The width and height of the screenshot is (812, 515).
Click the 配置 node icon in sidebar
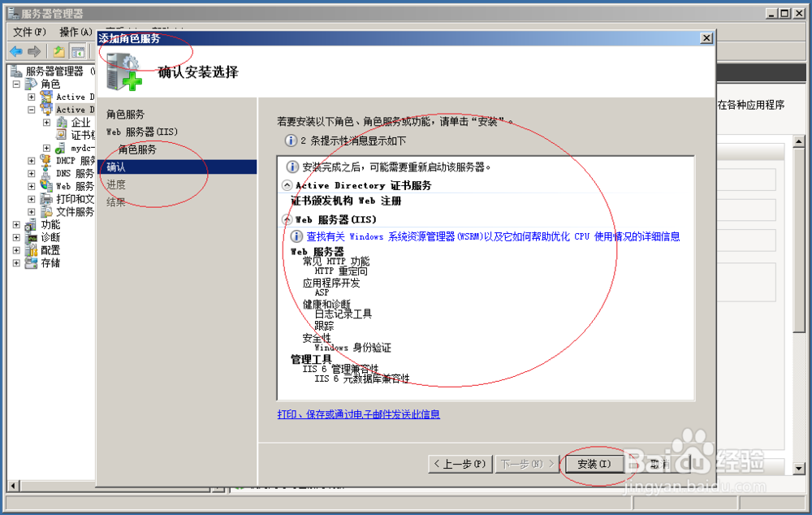30,249
